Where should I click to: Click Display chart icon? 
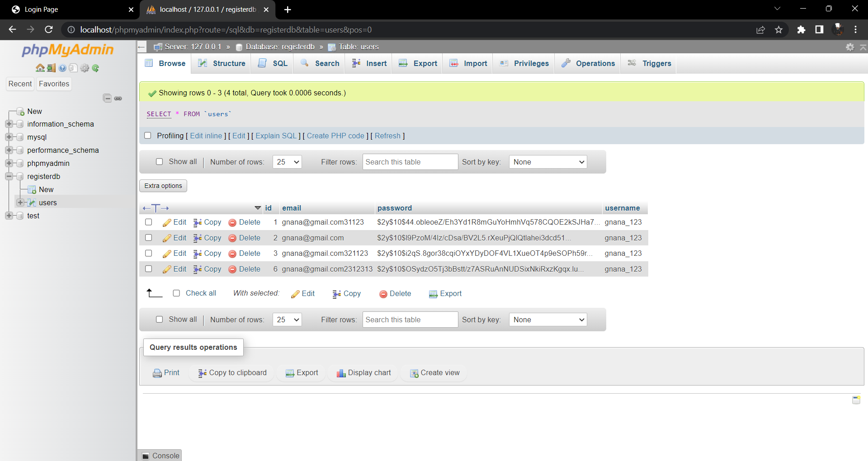click(364, 373)
